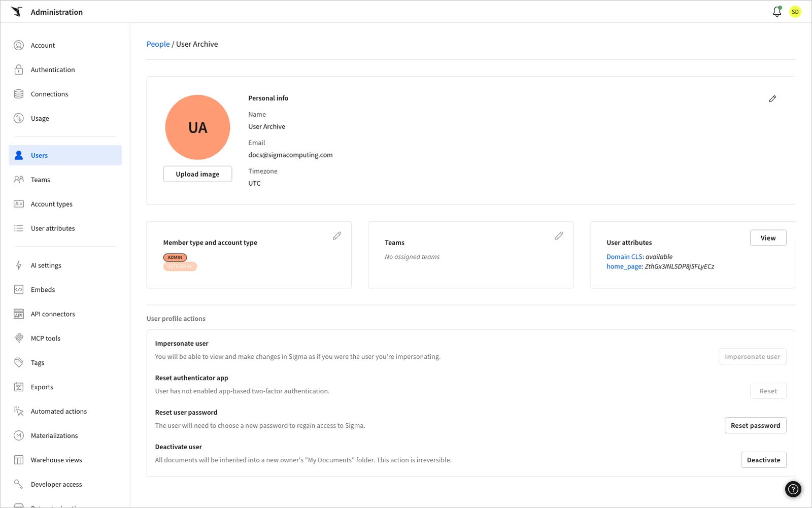
Task: Click the Authentication lock icon
Action: point(19,70)
